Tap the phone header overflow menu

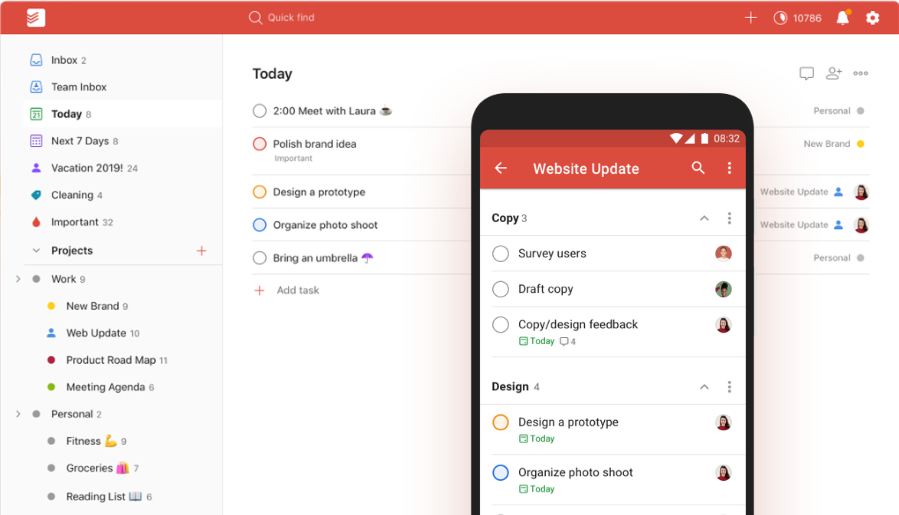point(729,168)
